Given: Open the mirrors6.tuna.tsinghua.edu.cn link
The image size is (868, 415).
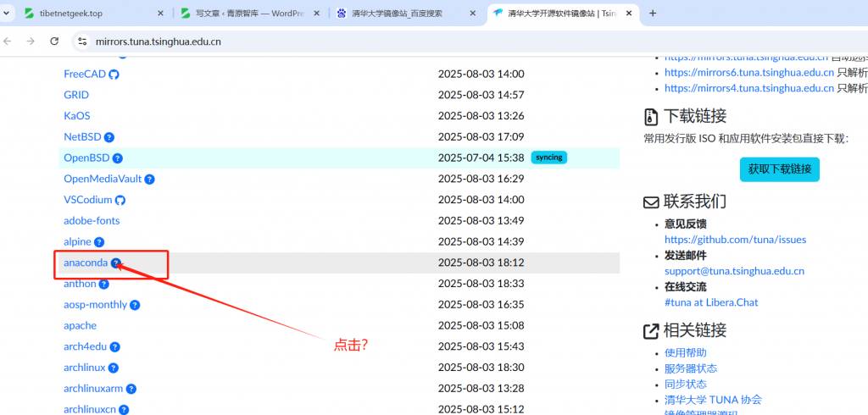Looking at the screenshot, I should pos(749,72).
